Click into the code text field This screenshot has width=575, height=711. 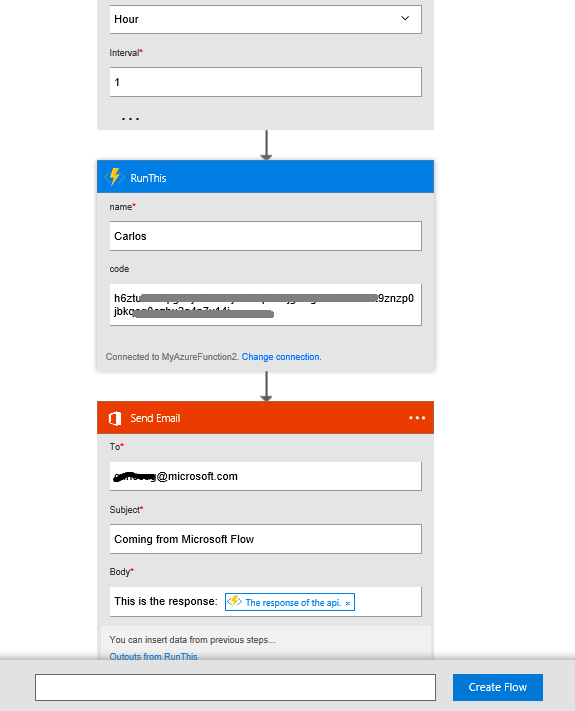(265, 305)
